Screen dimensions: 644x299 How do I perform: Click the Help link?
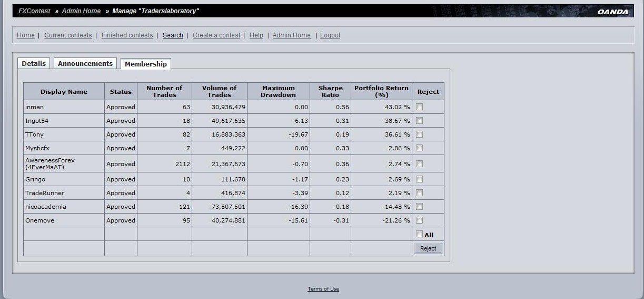tap(256, 35)
